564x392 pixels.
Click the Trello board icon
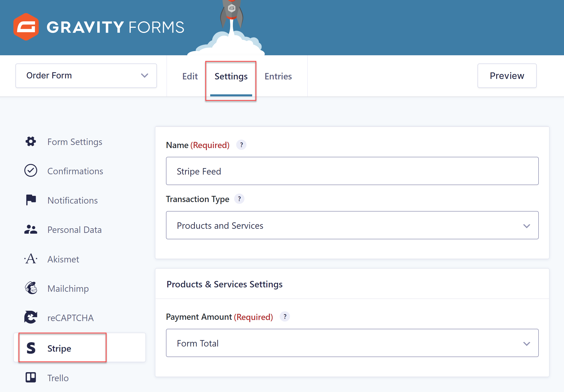(x=31, y=377)
